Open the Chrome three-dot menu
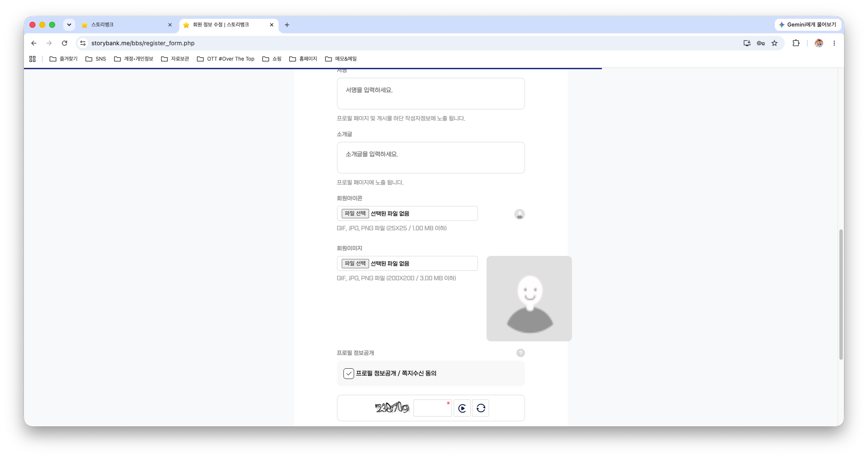Viewport: 868px width, 458px height. pyautogui.click(x=834, y=43)
